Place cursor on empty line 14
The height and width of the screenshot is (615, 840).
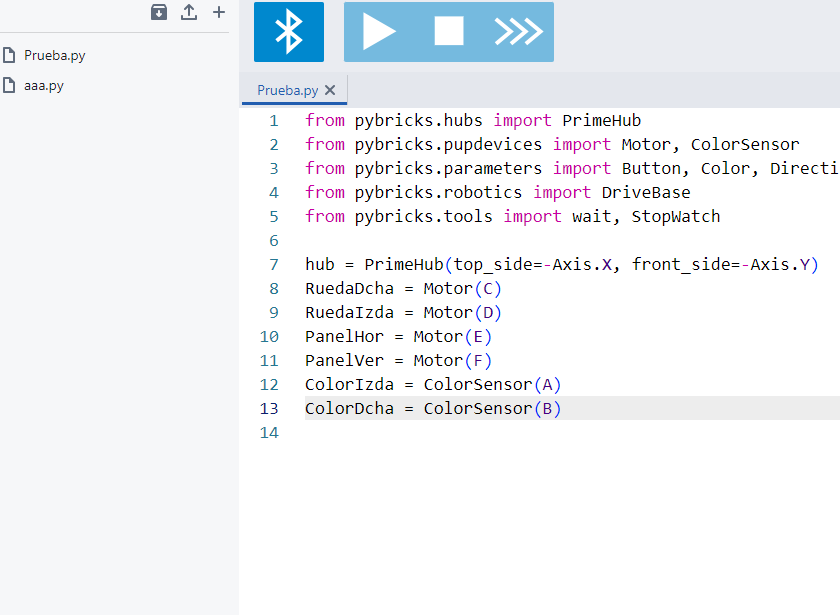pos(500,432)
